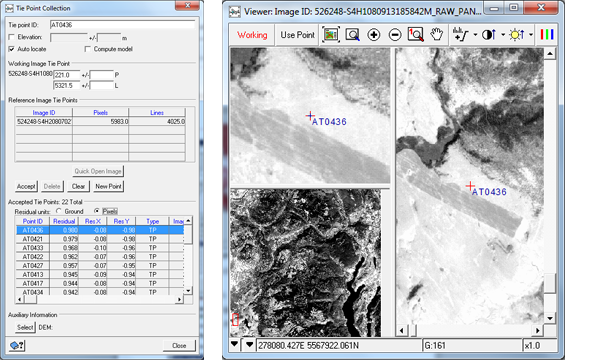
Task: Click the zoom out minus icon
Action: (395, 35)
